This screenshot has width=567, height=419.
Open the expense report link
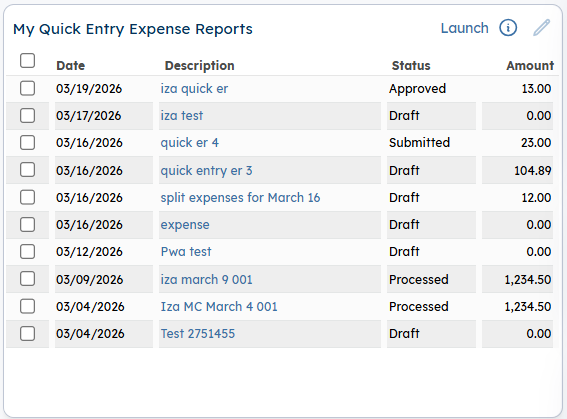[x=185, y=225]
